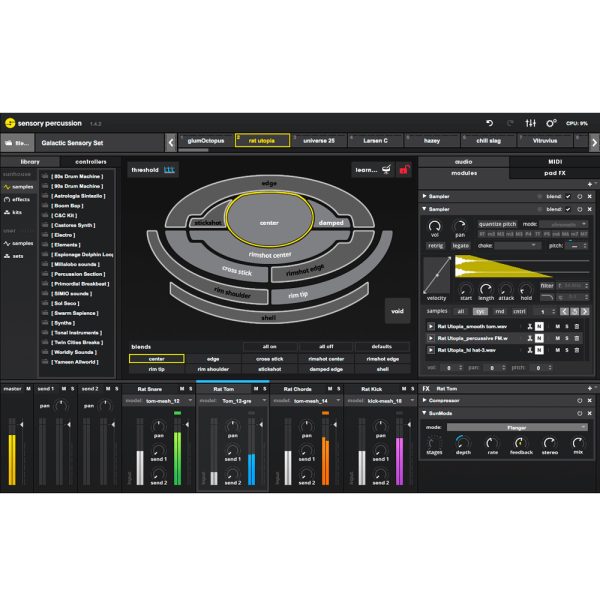Click the all on blends button
The image size is (600, 600).
(270, 347)
